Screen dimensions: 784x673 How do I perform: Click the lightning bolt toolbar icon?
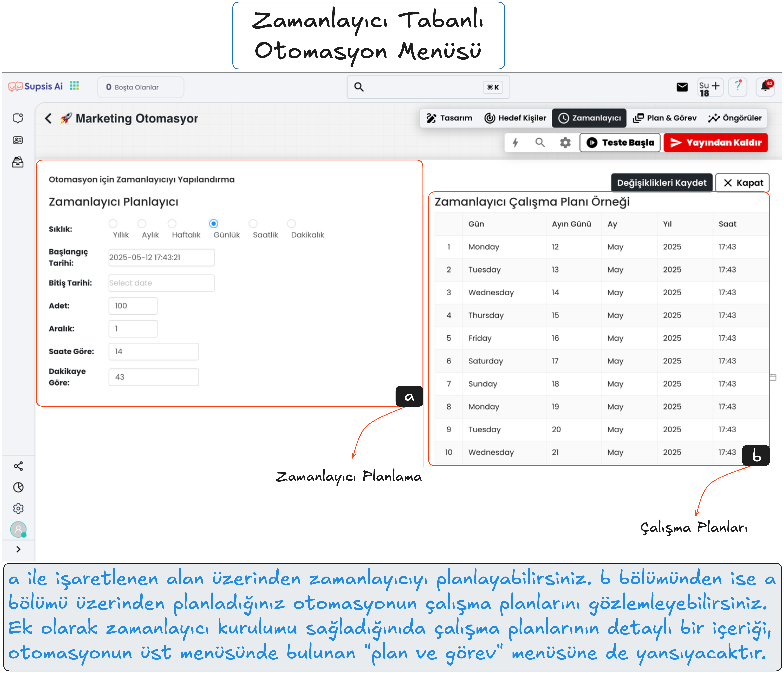515,143
